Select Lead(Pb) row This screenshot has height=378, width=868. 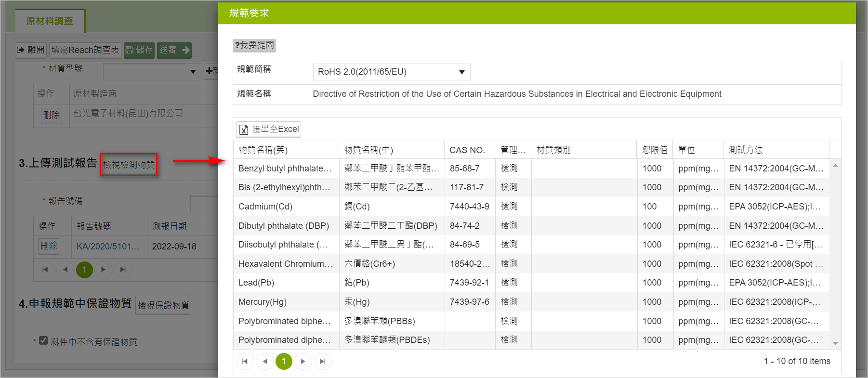click(531, 283)
